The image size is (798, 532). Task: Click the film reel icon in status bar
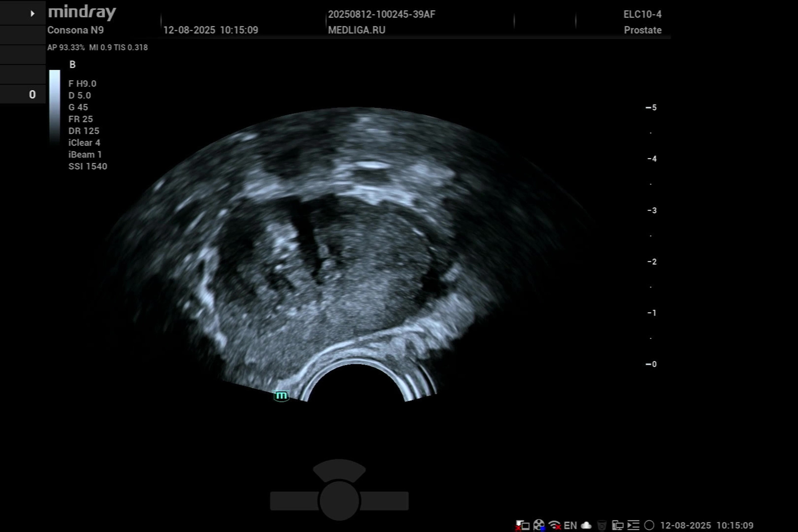539,525
